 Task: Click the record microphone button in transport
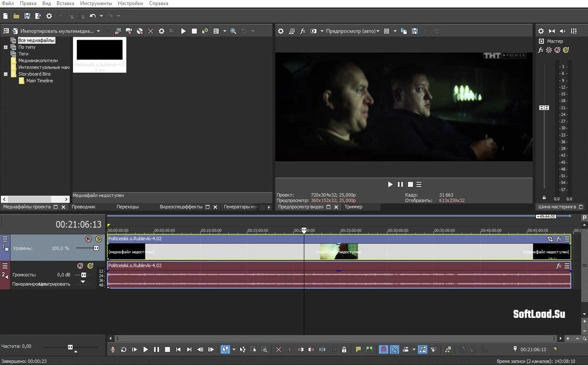point(113,349)
